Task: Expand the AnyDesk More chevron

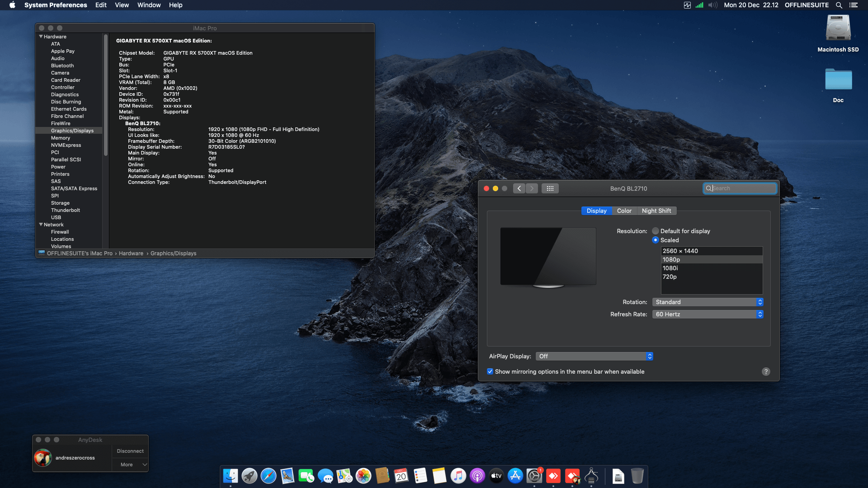Action: coord(145,465)
